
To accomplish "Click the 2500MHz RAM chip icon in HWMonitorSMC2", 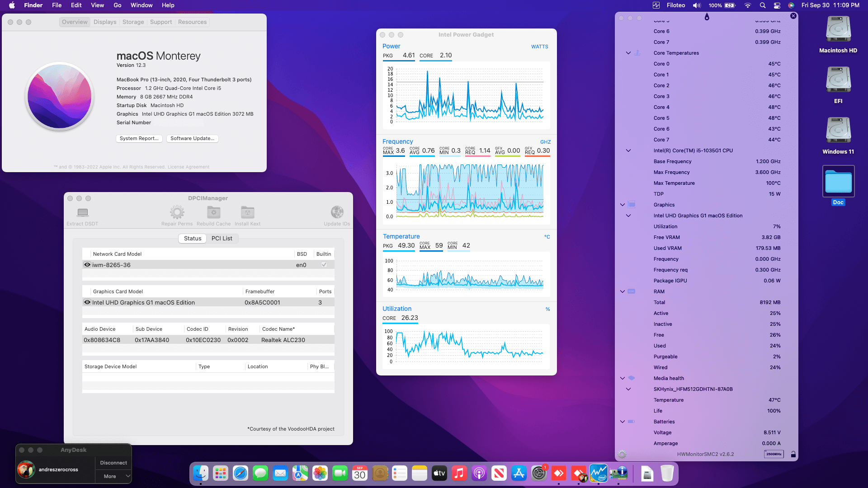I will pyautogui.click(x=774, y=454).
